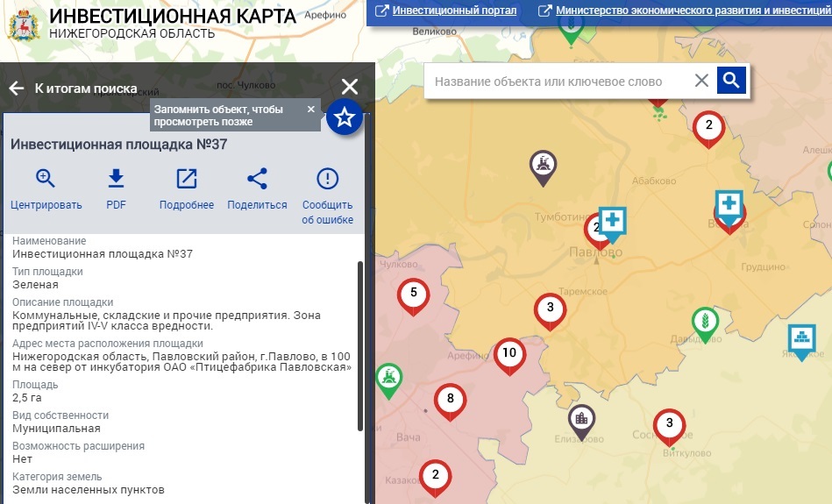Select the green wheat marker near Давыдово
The width and height of the screenshot is (832, 504).
(x=705, y=324)
